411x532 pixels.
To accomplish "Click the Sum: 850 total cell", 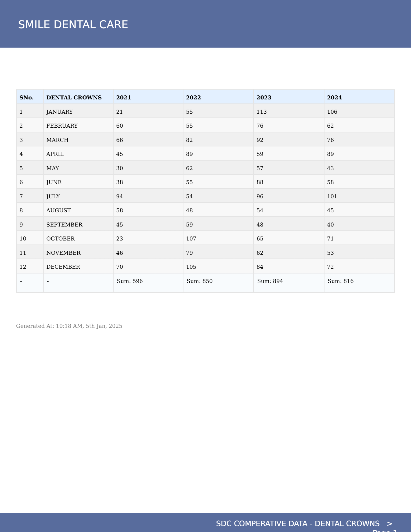I will coord(218,283).
